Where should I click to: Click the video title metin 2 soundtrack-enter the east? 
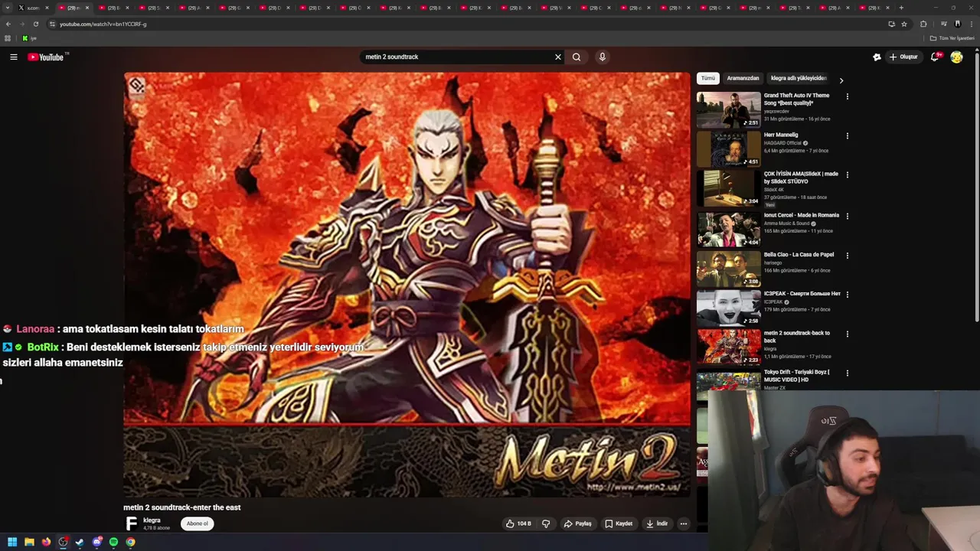click(x=182, y=507)
